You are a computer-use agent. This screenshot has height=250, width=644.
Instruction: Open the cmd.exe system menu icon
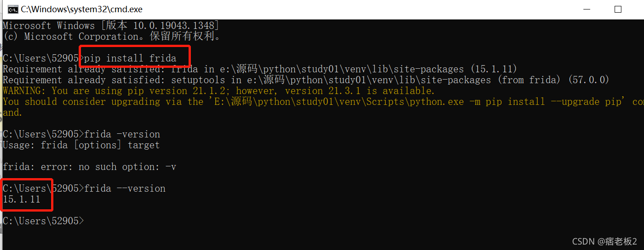13,9
